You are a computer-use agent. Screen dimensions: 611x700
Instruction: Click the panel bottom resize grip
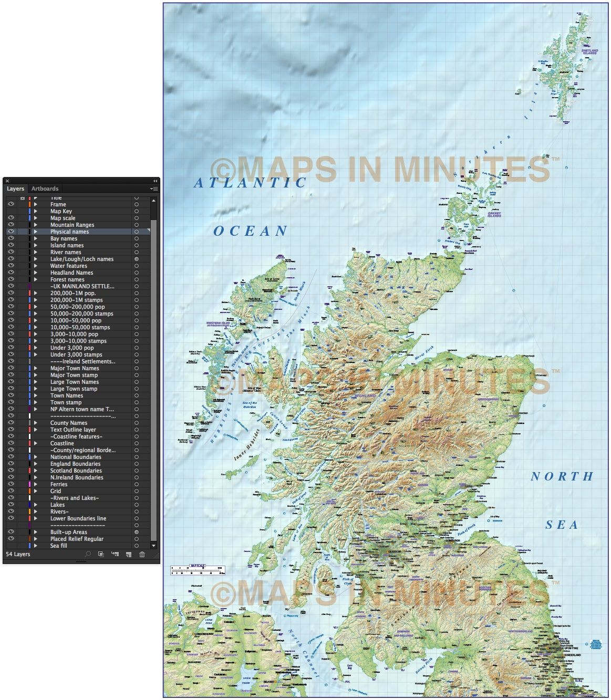[x=81, y=562]
